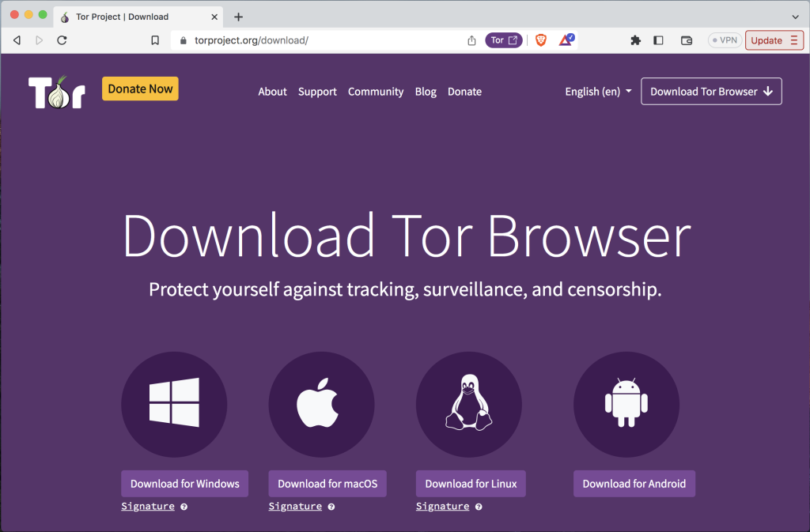Close the Tor Project Download tab

pyautogui.click(x=214, y=17)
